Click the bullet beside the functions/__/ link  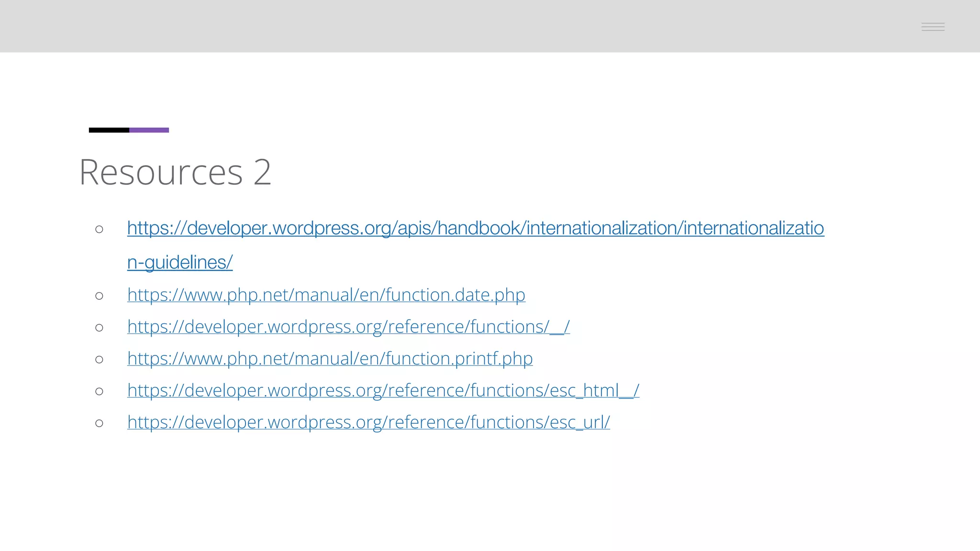99,328
